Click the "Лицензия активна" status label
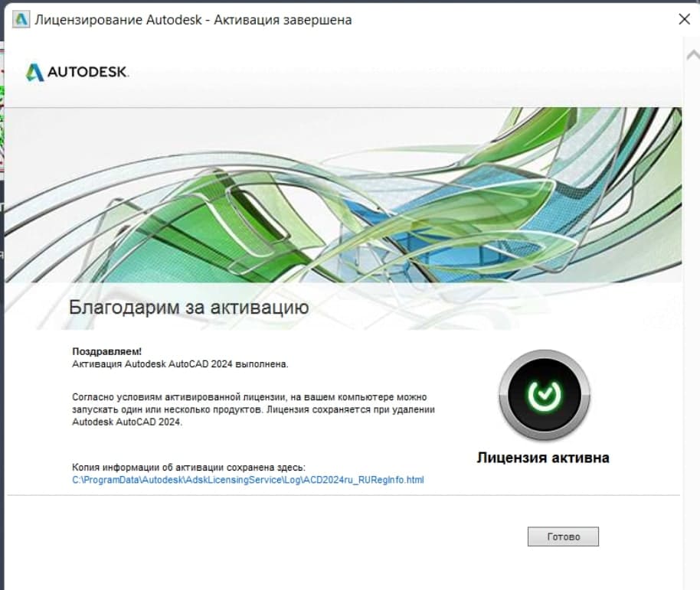The image size is (700, 590). point(543,458)
